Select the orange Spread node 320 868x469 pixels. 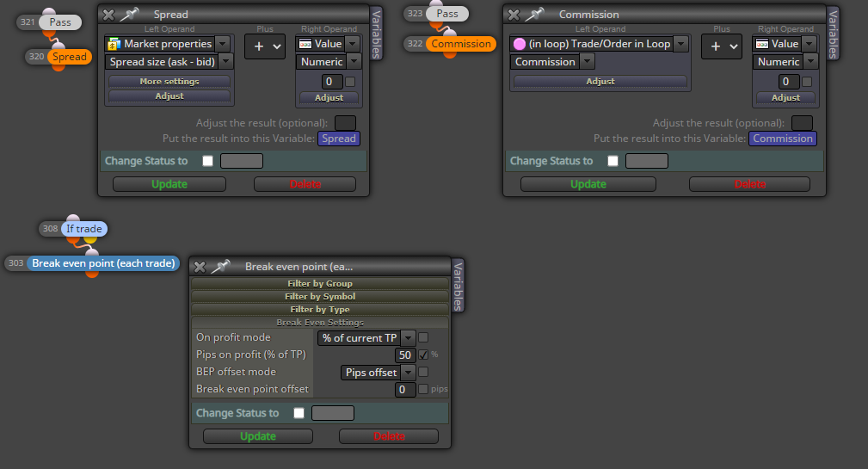coord(69,57)
